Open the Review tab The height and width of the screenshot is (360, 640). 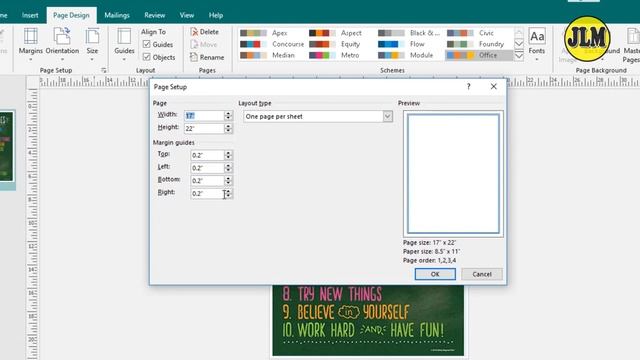(155, 16)
